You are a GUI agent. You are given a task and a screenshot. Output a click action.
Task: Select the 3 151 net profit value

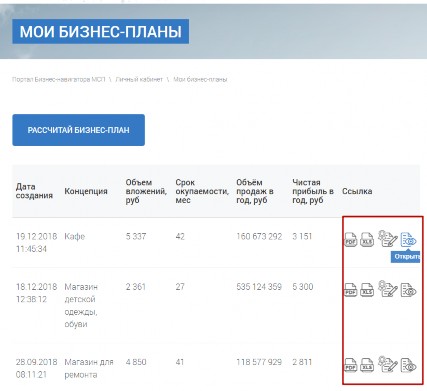point(302,237)
